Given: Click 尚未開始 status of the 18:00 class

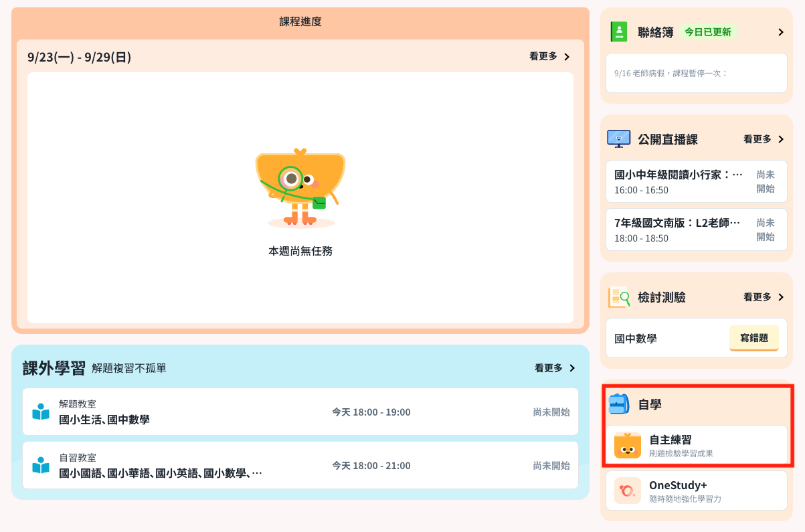Looking at the screenshot, I should (766, 230).
